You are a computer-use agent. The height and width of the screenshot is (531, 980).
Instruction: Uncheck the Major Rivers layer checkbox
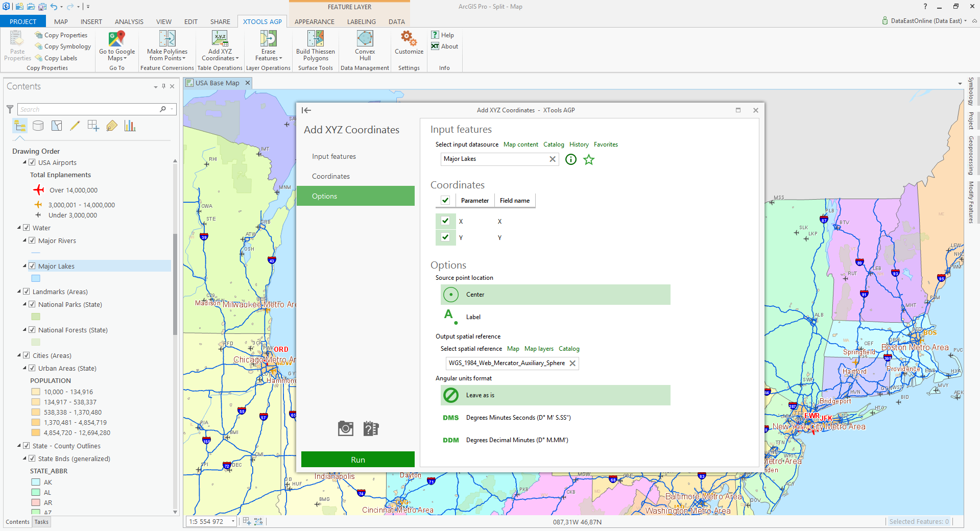tap(32, 240)
